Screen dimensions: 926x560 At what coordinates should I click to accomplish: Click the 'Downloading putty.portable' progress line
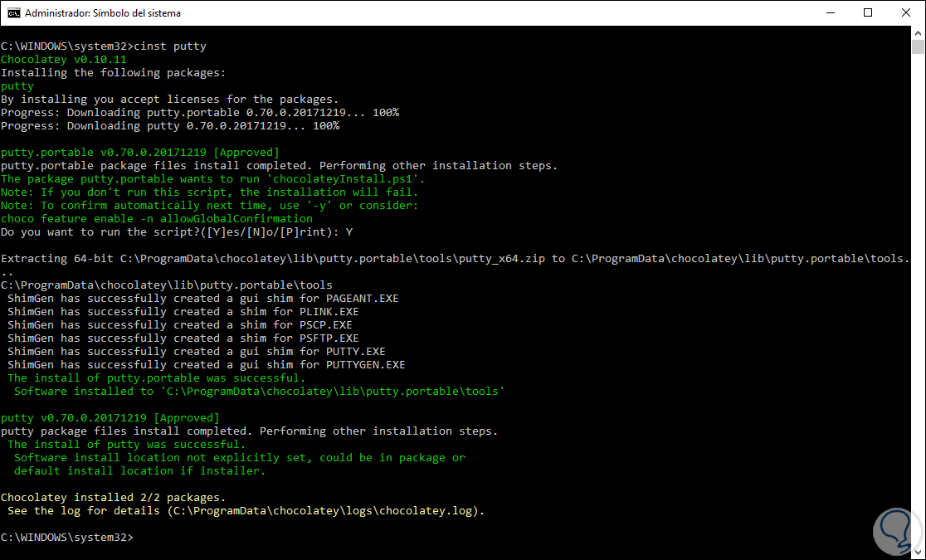[200, 112]
